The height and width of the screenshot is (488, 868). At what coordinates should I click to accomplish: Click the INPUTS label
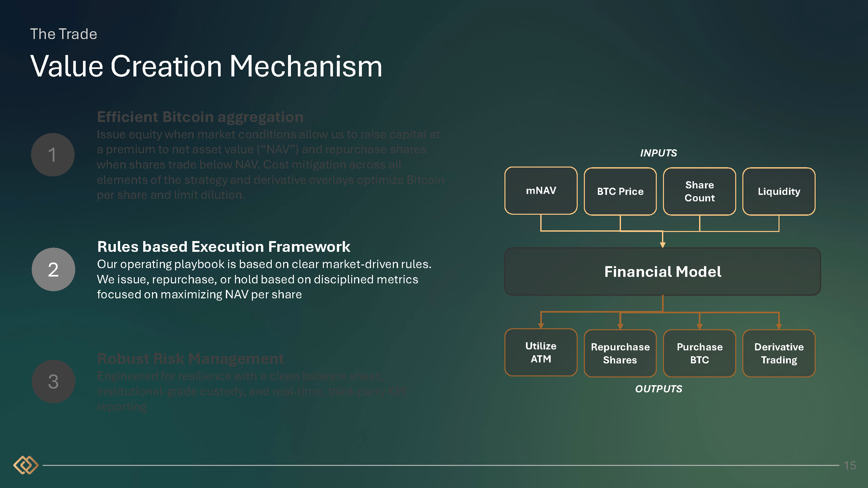tap(658, 153)
